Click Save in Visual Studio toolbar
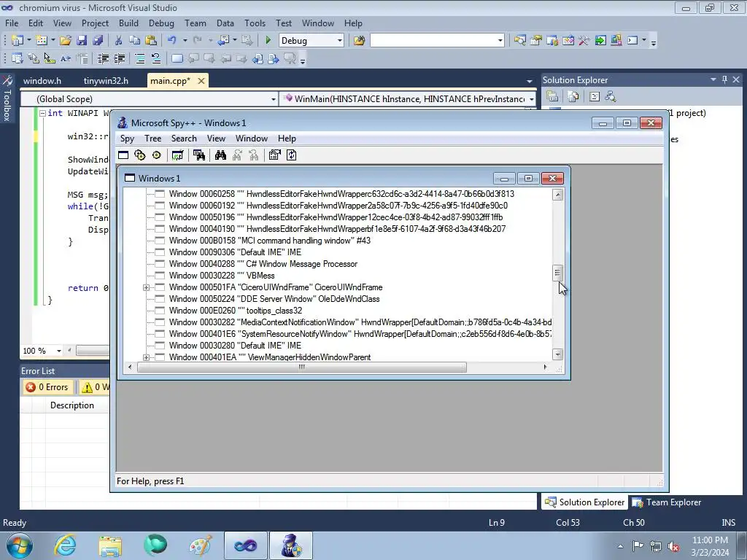This screenshot has height=560, width=747. (82, 41)
